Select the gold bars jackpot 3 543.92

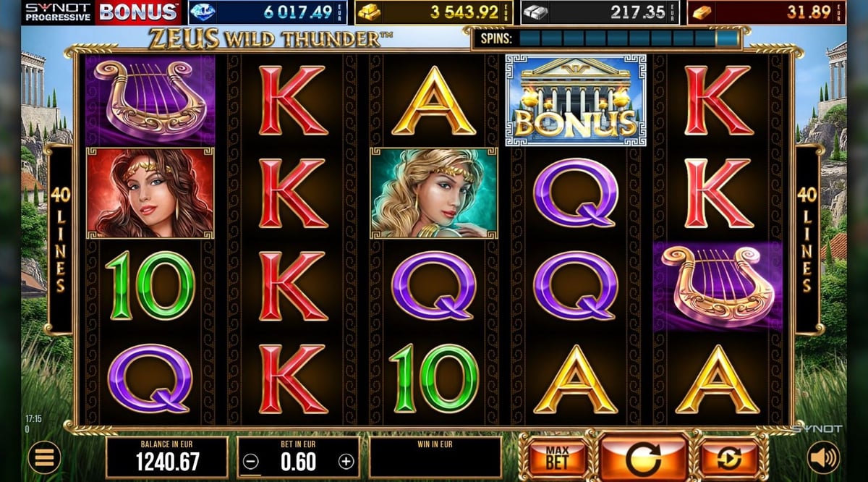pos(434,12)
